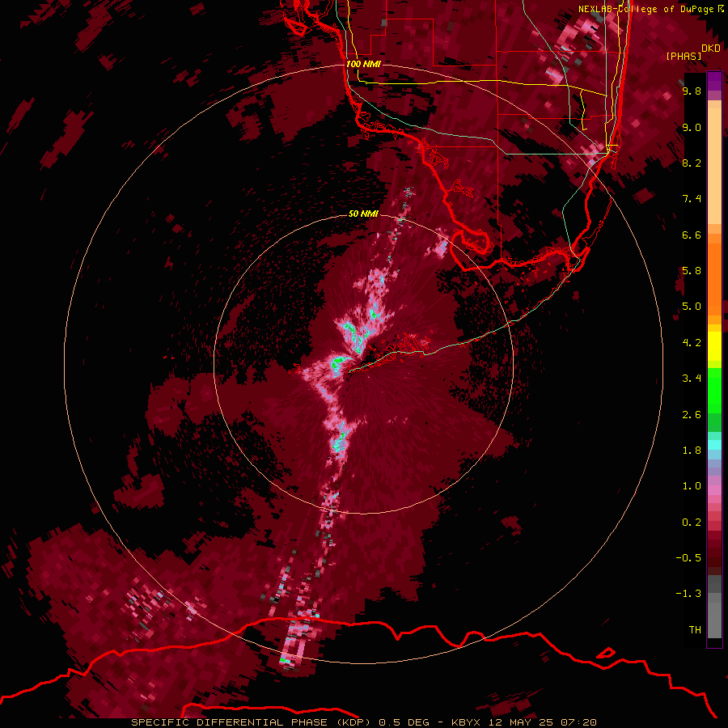Image resolution: width=728 pixels, height=728 pixels.
Task: Click the 5.0 value on the color scale
Action: [x=692, y=307]
